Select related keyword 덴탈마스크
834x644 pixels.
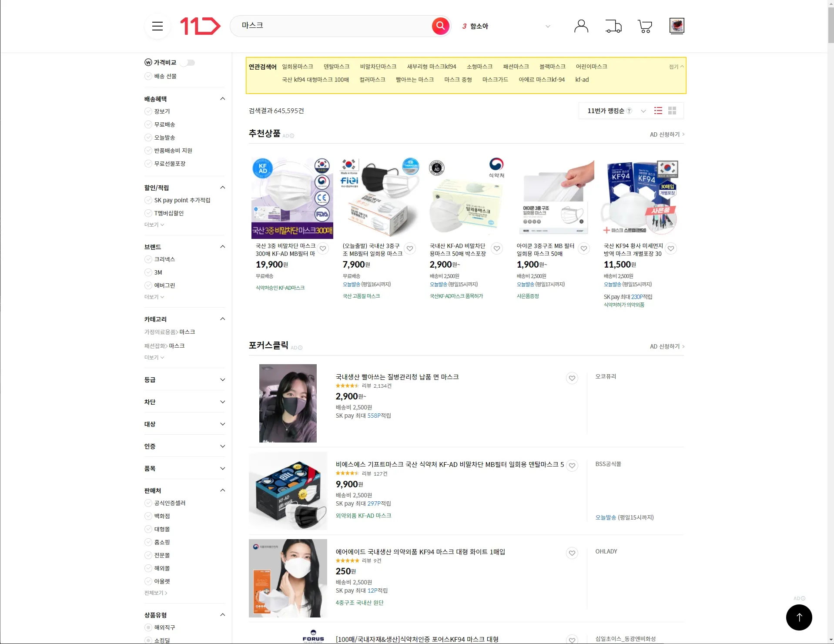[337, 67]
